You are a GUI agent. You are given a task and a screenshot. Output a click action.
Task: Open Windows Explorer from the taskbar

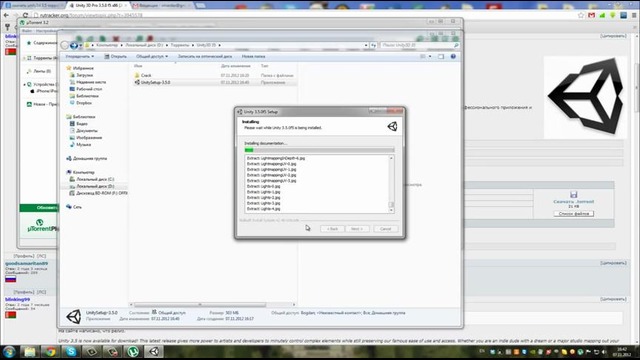[29, 352]
